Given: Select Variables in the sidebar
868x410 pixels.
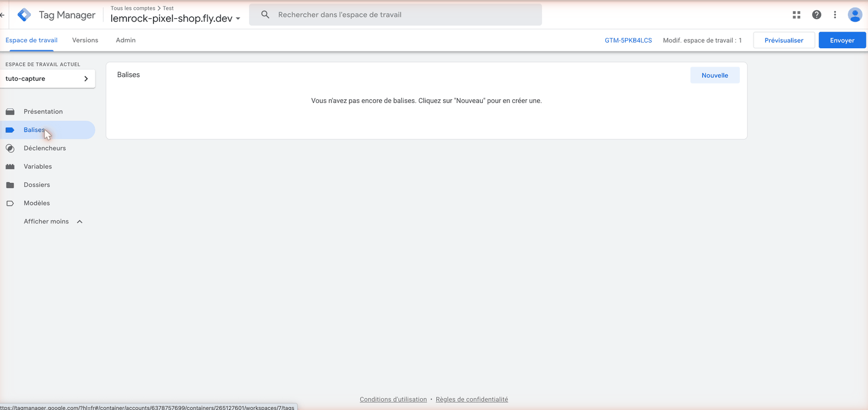Looking at the screenshot, I should [x=48, y=166].
